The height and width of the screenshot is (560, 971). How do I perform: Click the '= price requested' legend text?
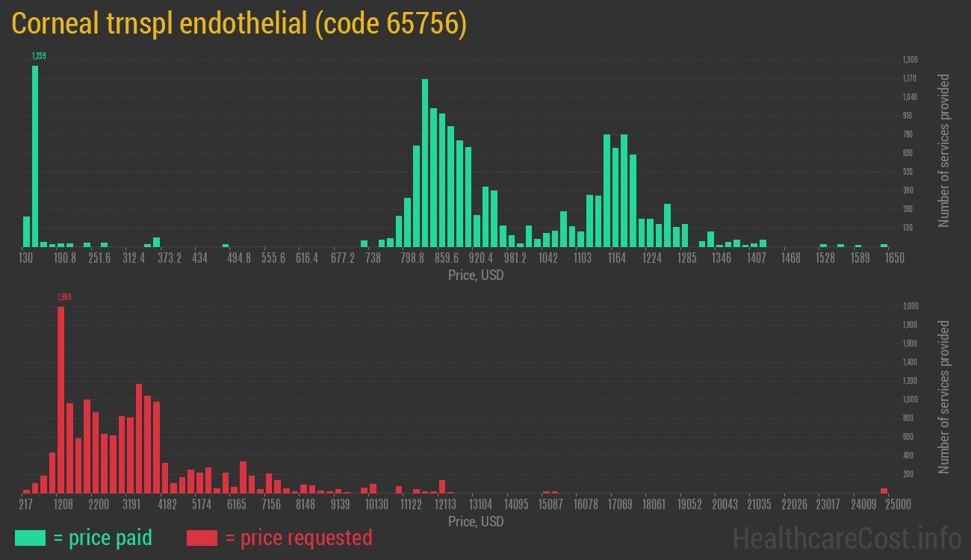(298, 538)
